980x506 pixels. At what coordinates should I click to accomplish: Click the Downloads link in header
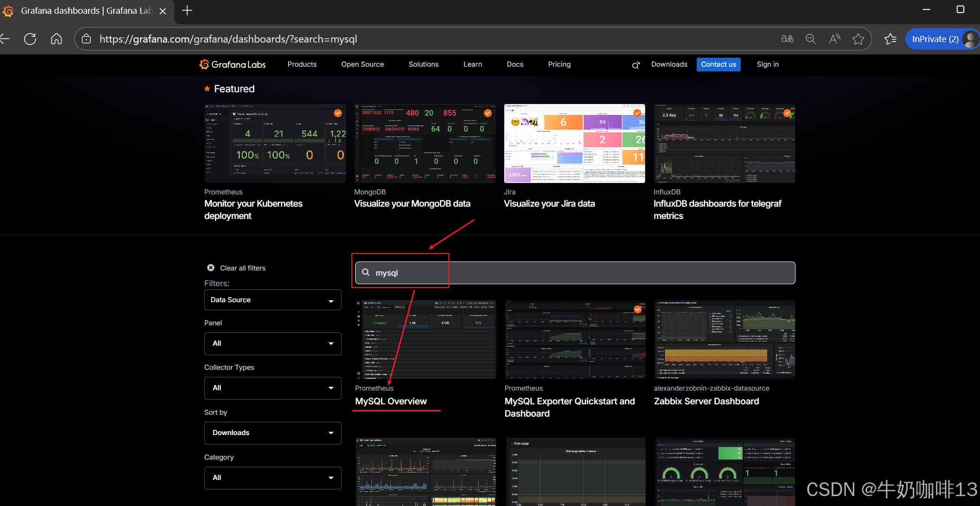coord(669,64)
